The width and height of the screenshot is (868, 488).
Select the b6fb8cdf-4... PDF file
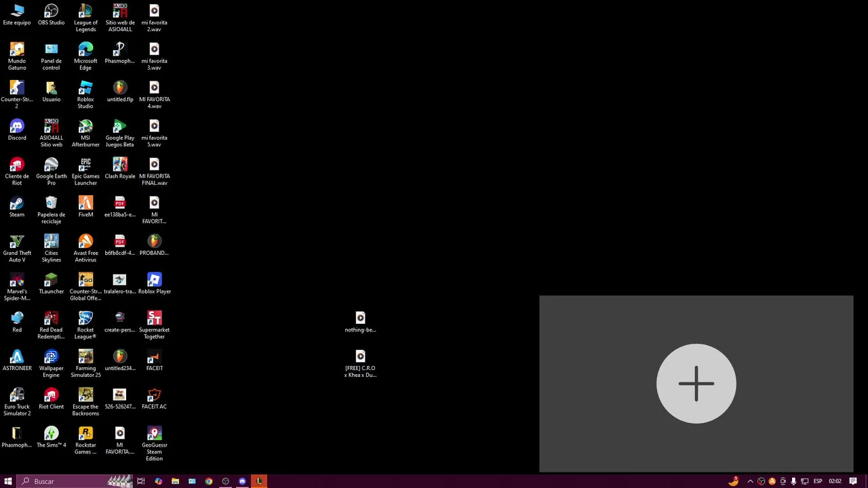(120, 245)
